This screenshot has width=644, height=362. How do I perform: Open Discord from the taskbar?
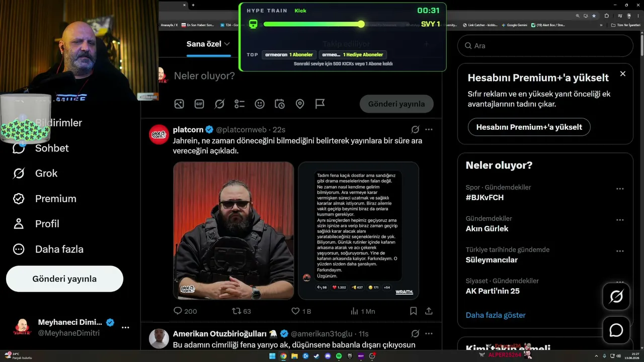coord(328,356)
